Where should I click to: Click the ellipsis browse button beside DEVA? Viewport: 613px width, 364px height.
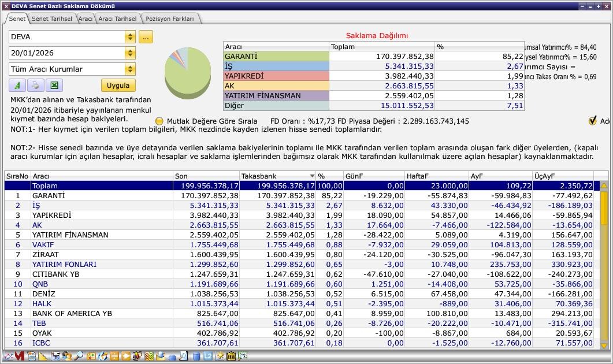point(146,37)
